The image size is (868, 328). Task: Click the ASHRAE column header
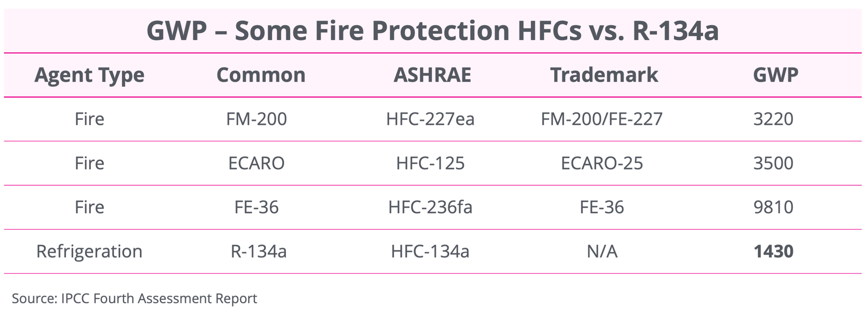(432, 74)
